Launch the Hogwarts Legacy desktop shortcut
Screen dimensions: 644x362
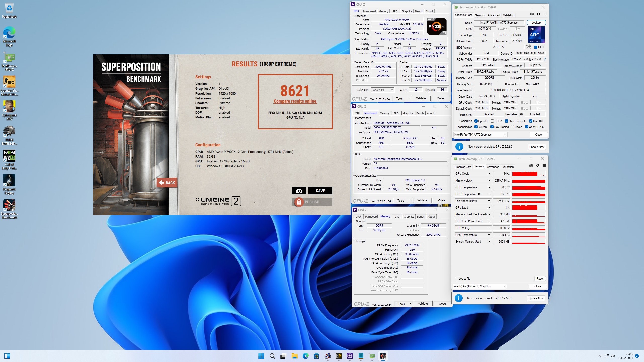pos(9,185)
